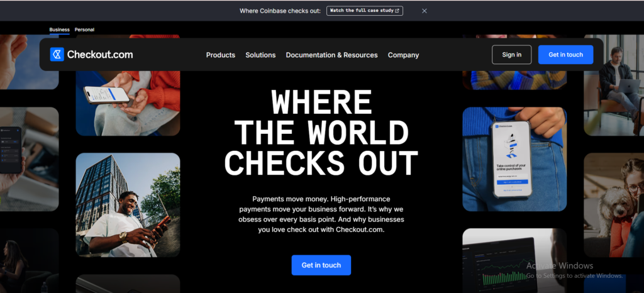Viewport: 644px width, 293px height.
Task: Click the Checkout.com logo icon
Action: click(57, 55)
